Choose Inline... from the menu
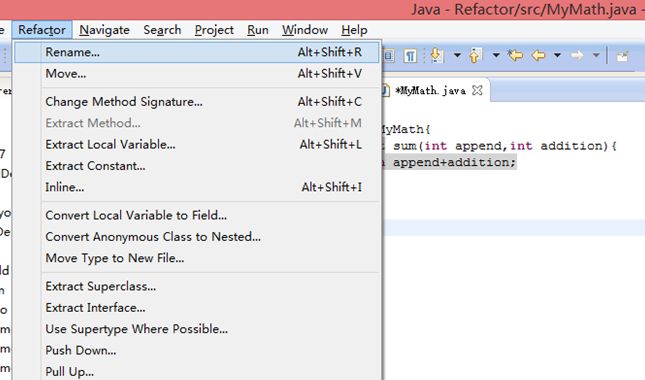 pos(197,187)
